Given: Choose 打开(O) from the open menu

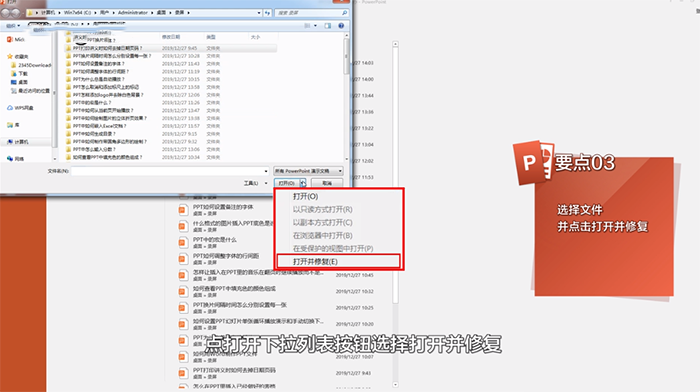Looking at the screenshot, I should [x=305, y=196].
